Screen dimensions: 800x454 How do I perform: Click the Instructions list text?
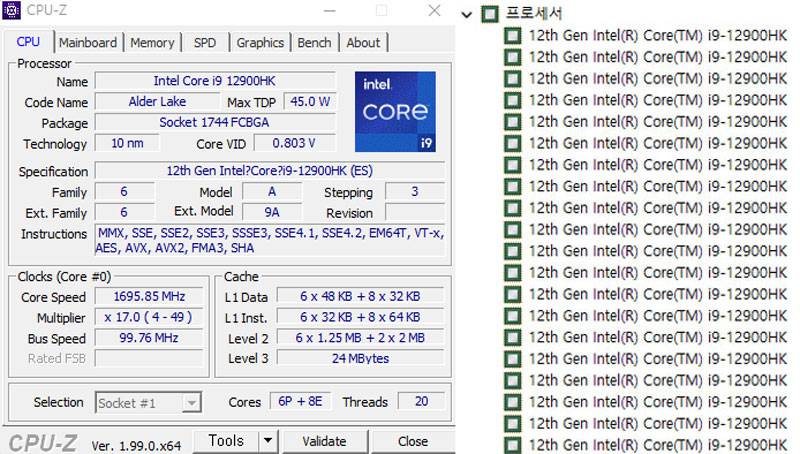click(270, 240)
